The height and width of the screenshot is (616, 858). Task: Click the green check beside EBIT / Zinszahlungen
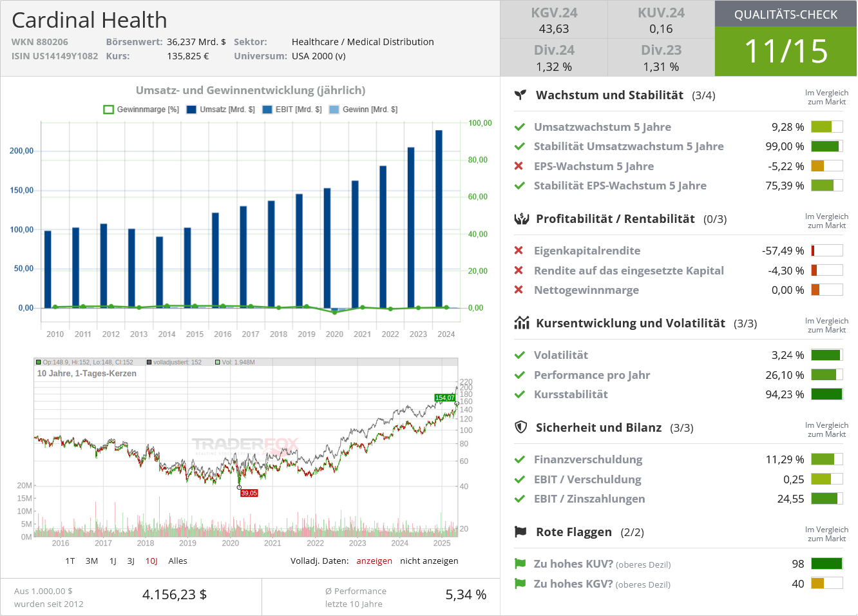click(x=519, y=499)
